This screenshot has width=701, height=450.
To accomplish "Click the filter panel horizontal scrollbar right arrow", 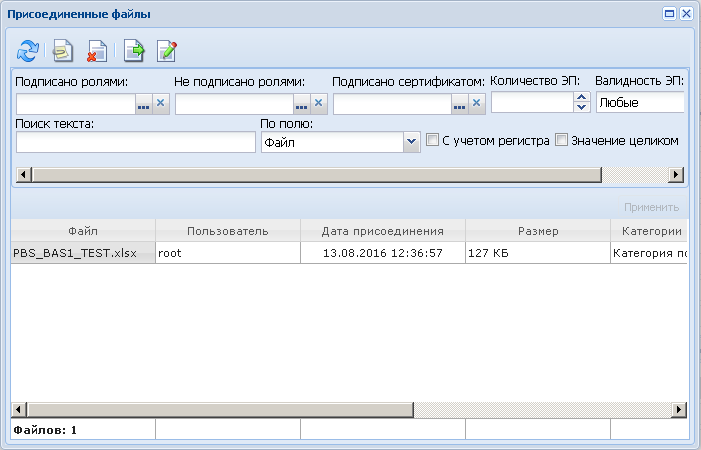I will click(676, 174).
